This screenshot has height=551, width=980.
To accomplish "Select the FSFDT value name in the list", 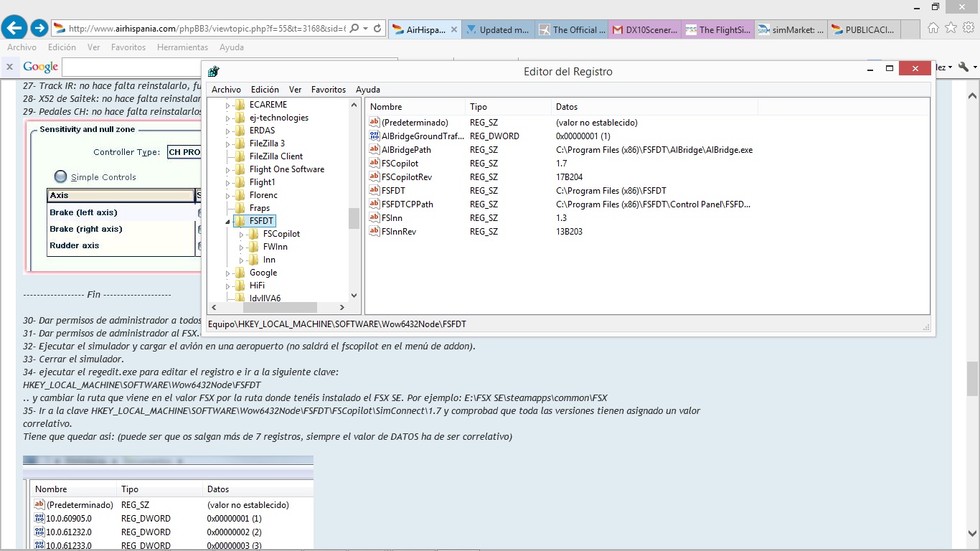I will (394, 191).
